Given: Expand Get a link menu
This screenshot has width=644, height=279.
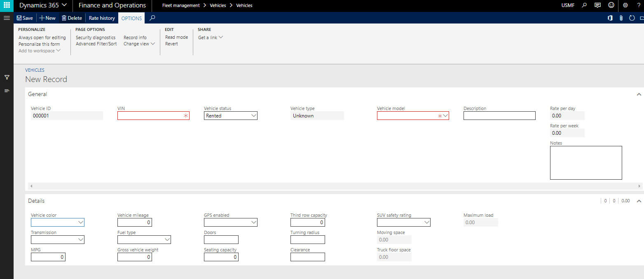Looking at the screenshot, I should pos(210,37).
